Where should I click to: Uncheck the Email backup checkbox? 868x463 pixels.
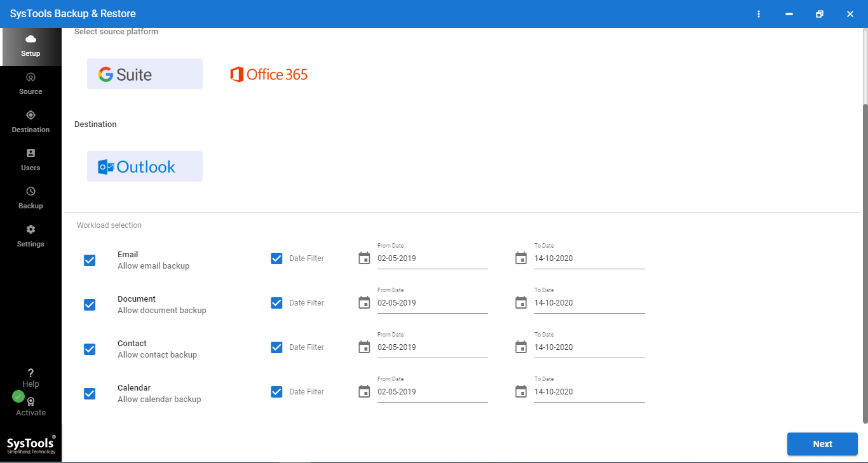click(89, 260)
